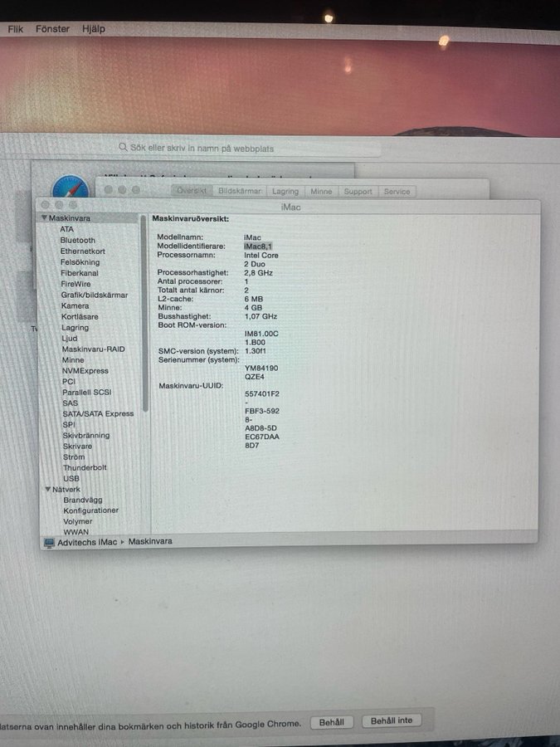Click the magnifier icon in the address bar
This screenshot has height=747, width=560.
(x=123, y=148)
